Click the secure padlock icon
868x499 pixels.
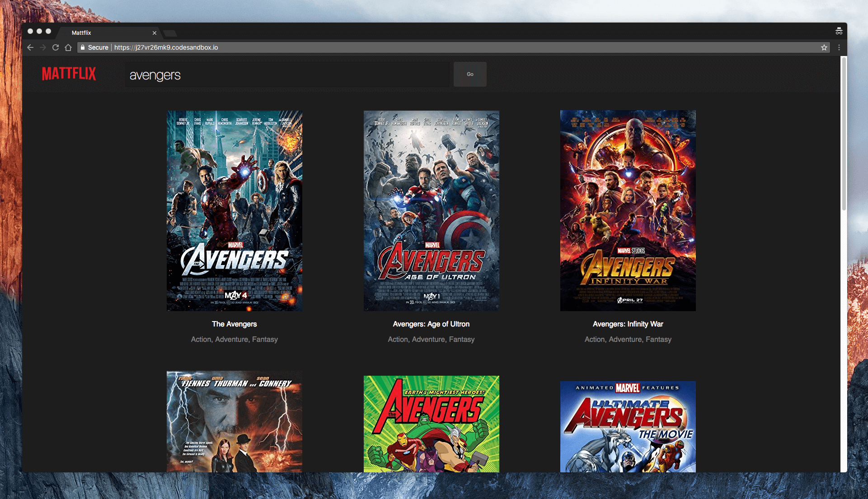click(83, 47)
